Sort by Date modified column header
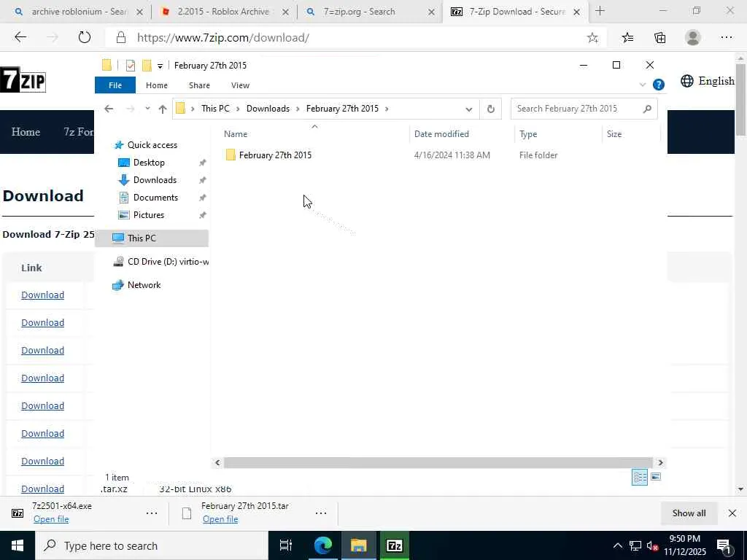The height and width of the screenshot is (560, 747). pyautogui.click(x=462, y=134)
